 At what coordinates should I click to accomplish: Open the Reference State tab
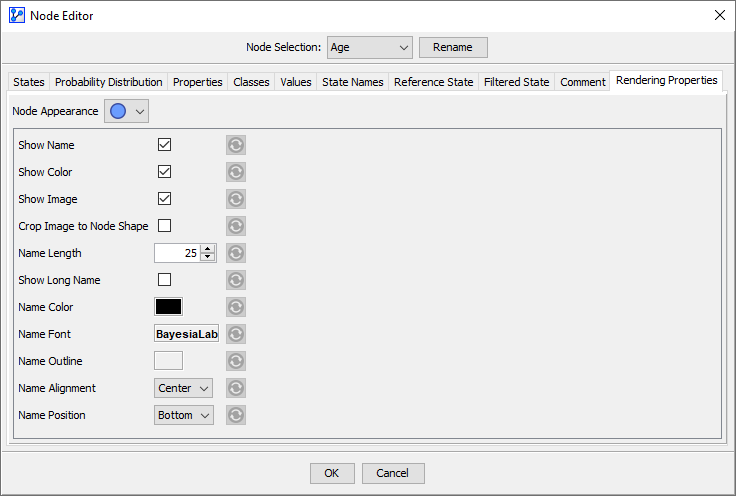pos(433,82)
